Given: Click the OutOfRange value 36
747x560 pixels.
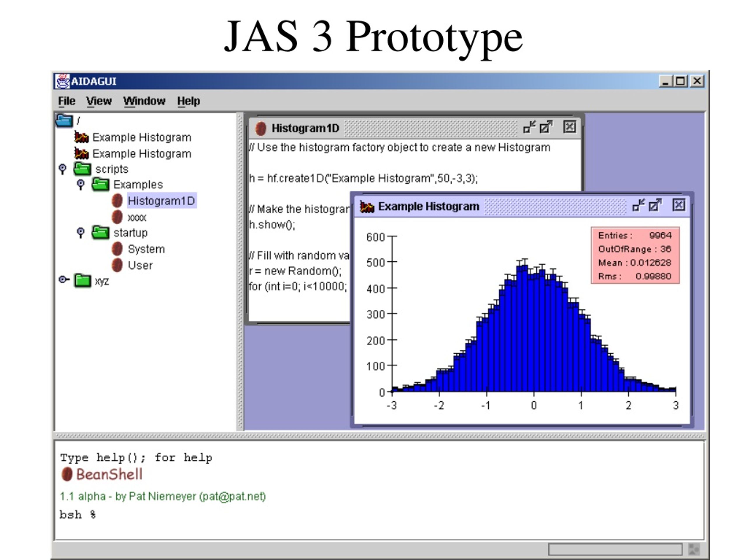Looking at the screenshot, I should [666, 249].
